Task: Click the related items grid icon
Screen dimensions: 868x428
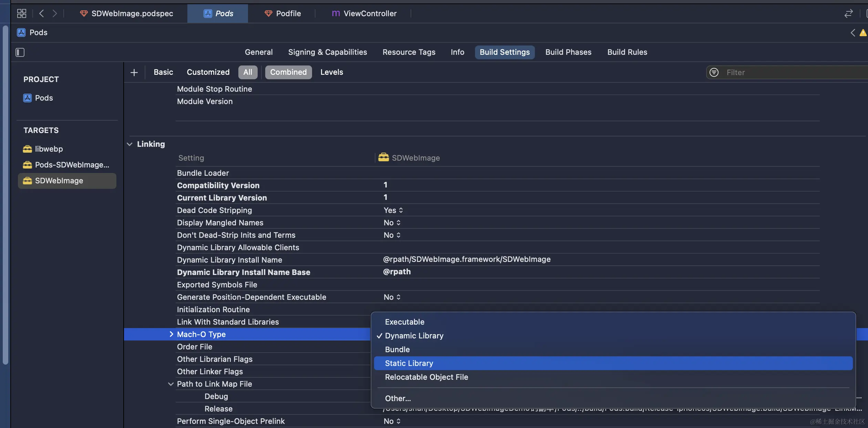Action: coord(21,13)
